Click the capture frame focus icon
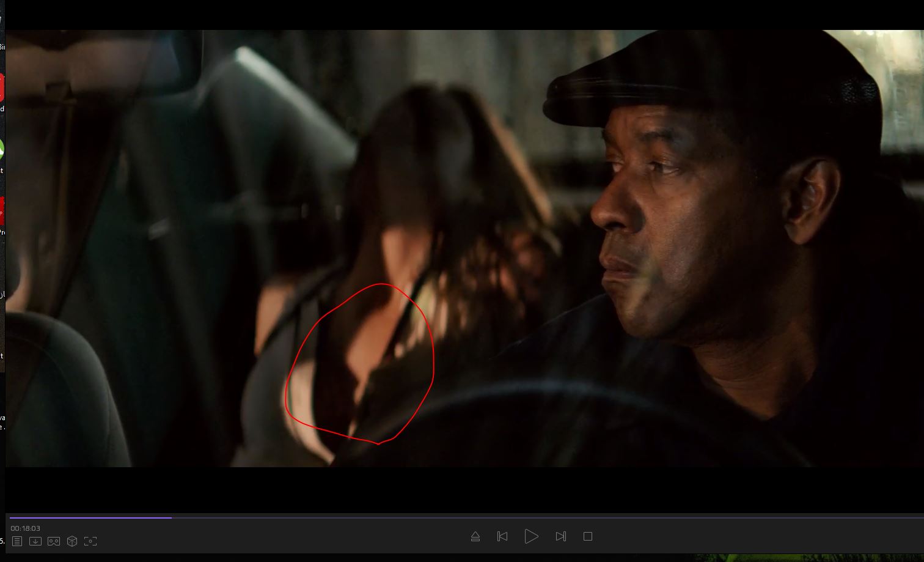 pos(90,541)
